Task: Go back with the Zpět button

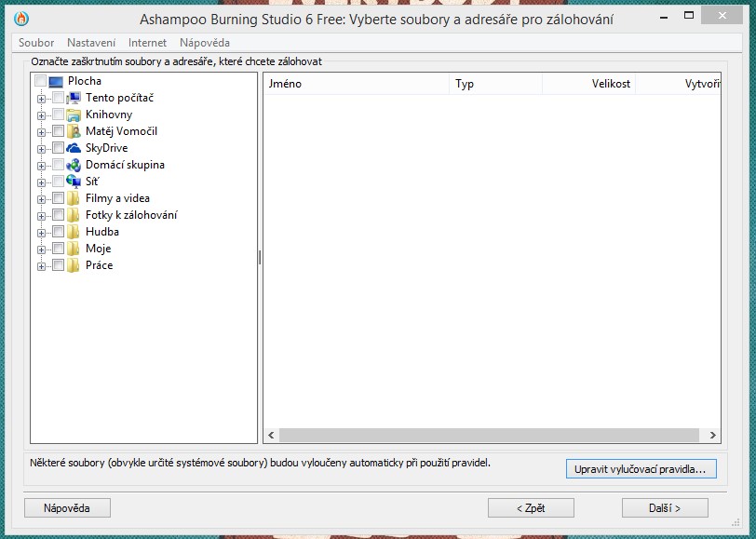Action: 531,507
